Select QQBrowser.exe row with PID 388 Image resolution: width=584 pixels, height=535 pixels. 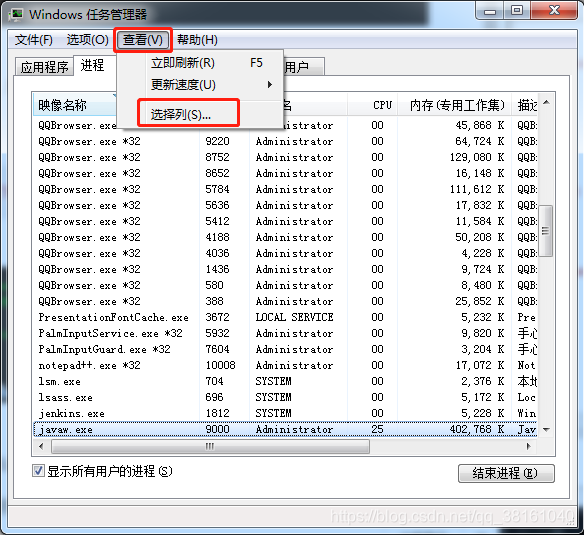pyautogui.click(x=285, y=301)
